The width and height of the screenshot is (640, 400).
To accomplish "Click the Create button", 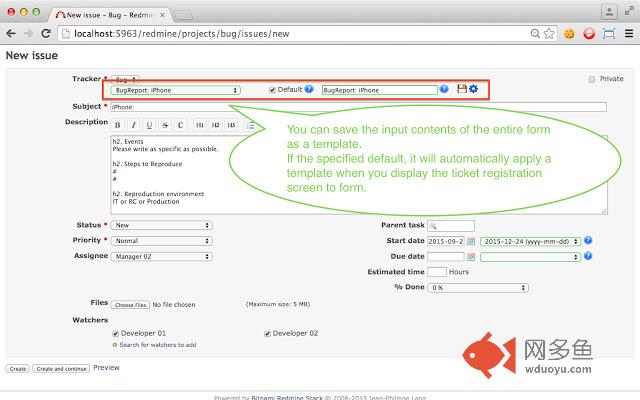I will tap(18, 369).
